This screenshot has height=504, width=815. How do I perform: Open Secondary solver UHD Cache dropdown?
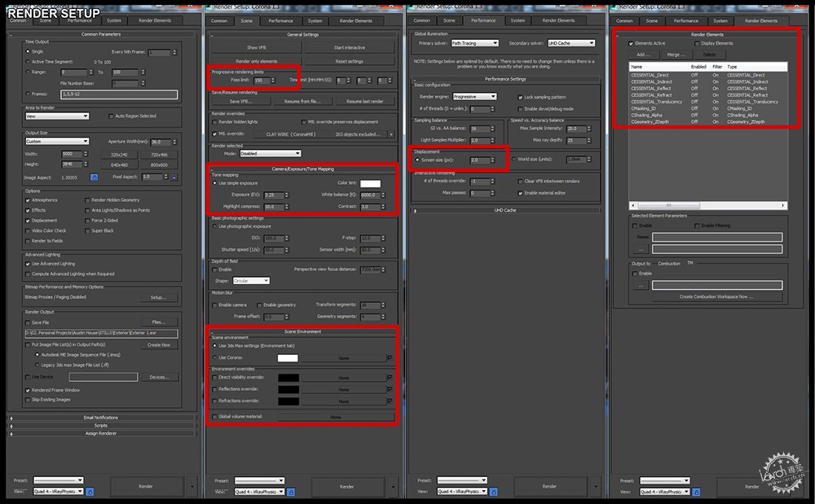pyautogui.click(x=571, y=43)
